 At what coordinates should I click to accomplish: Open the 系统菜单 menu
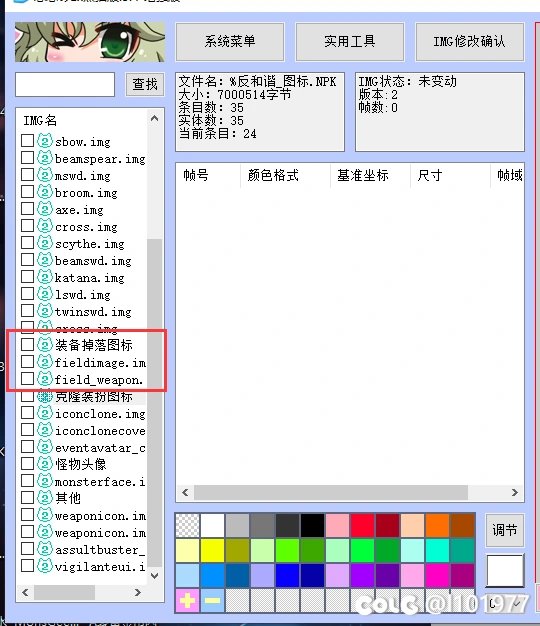(x=230, y=42)
